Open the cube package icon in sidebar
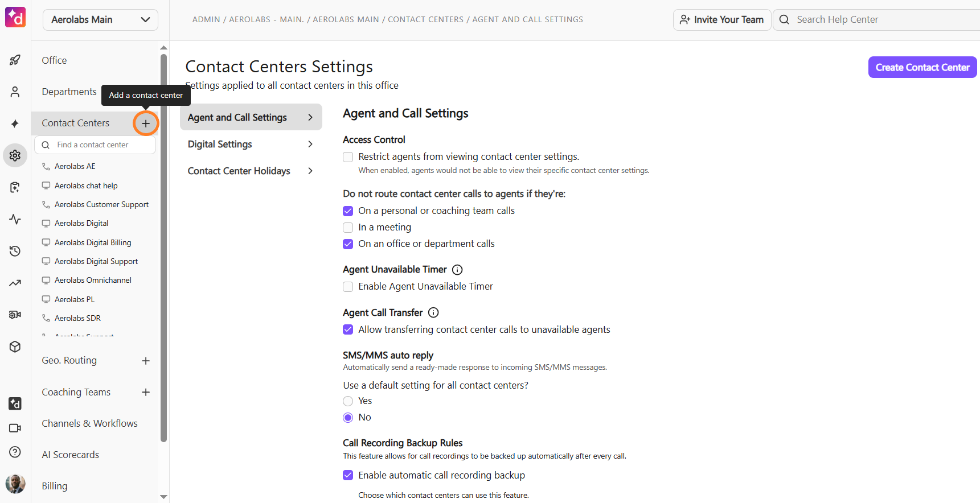This screenshot has width=980, height=503. pos(15,347)
